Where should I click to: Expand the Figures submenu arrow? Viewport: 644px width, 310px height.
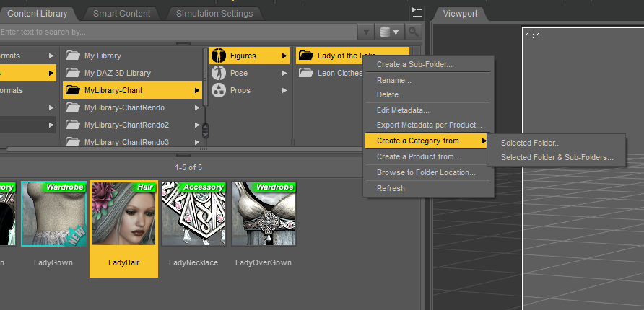(284, 56)
